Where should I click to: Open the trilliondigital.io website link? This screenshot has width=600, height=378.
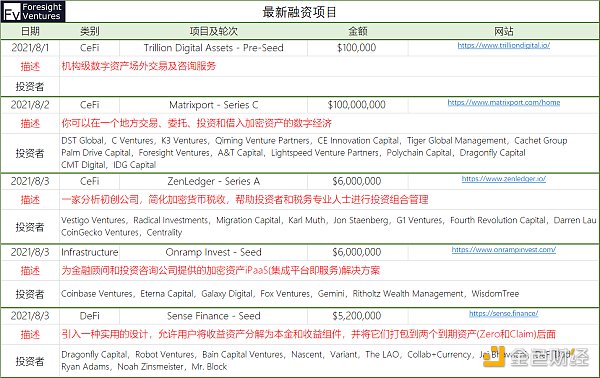(x=504, y=46)
